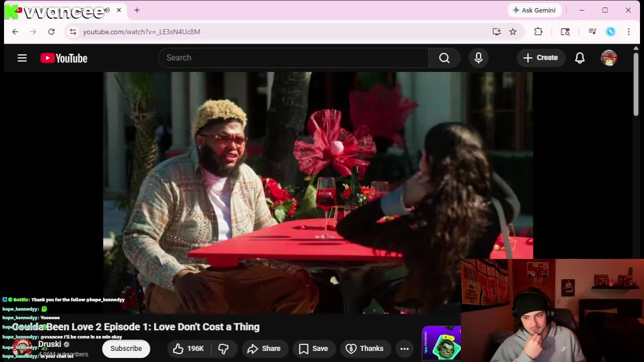Open Google Lens search icon in toolbar

pos(565,32)
